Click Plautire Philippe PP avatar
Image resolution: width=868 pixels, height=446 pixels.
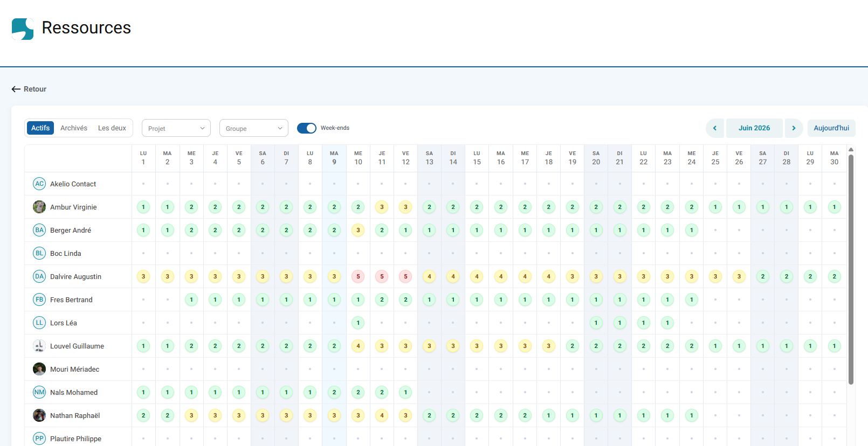click(39, 438)
